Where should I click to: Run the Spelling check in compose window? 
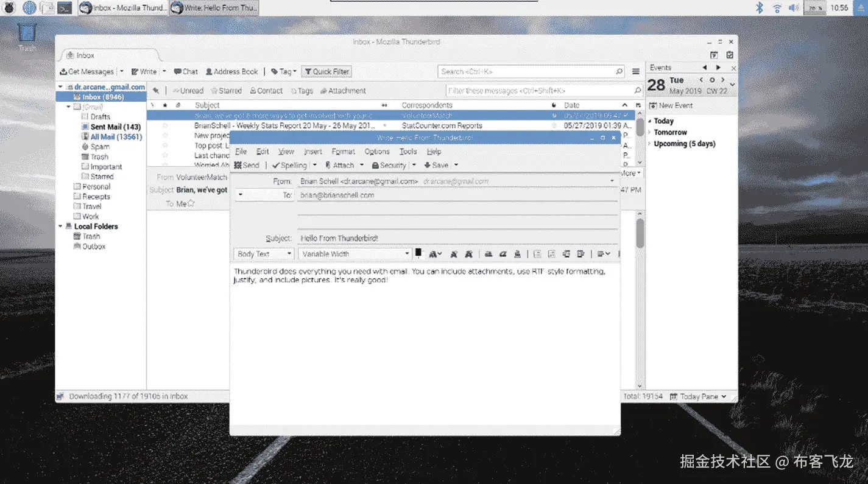click(x=290, y=165)
